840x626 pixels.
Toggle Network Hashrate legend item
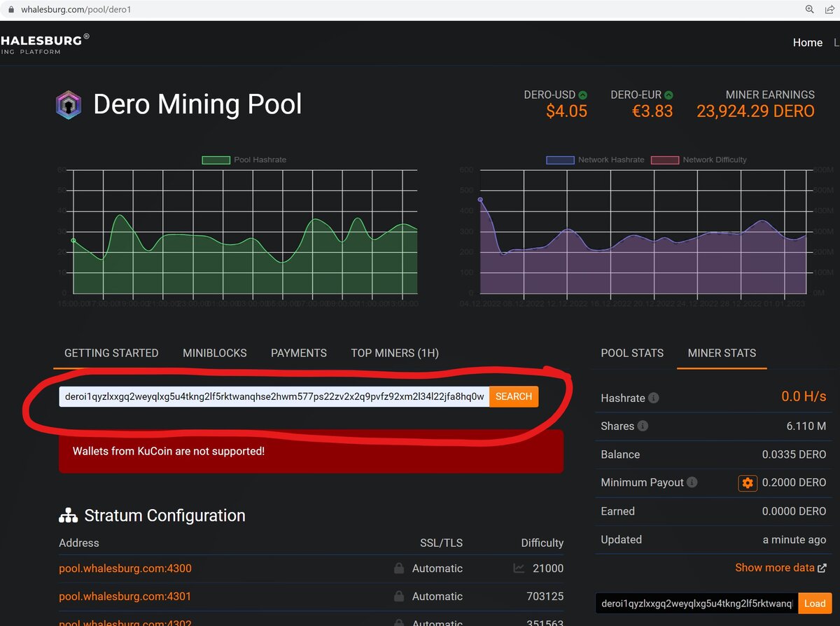(595, 160)
